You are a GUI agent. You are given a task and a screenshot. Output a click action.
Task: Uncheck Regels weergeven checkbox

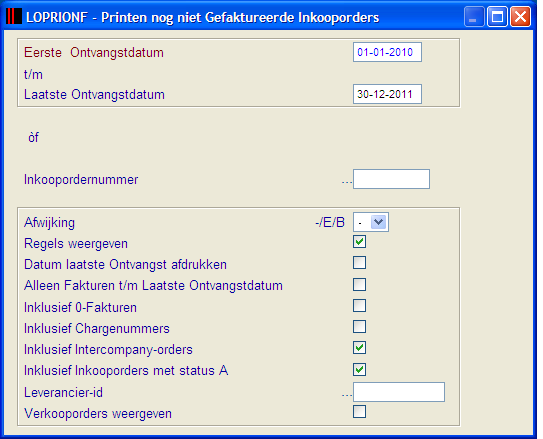(x=359, y=242)
